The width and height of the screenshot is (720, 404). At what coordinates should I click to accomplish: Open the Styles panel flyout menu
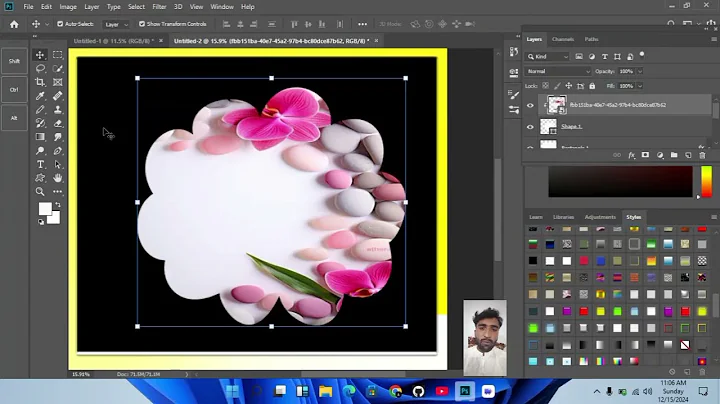point(714,217)
